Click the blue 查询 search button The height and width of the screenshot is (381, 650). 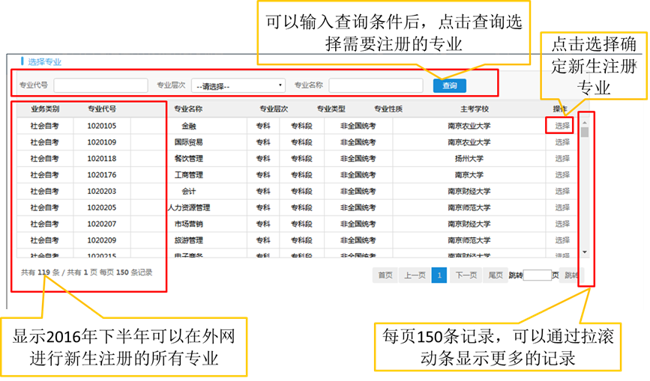tap(449, 86)
